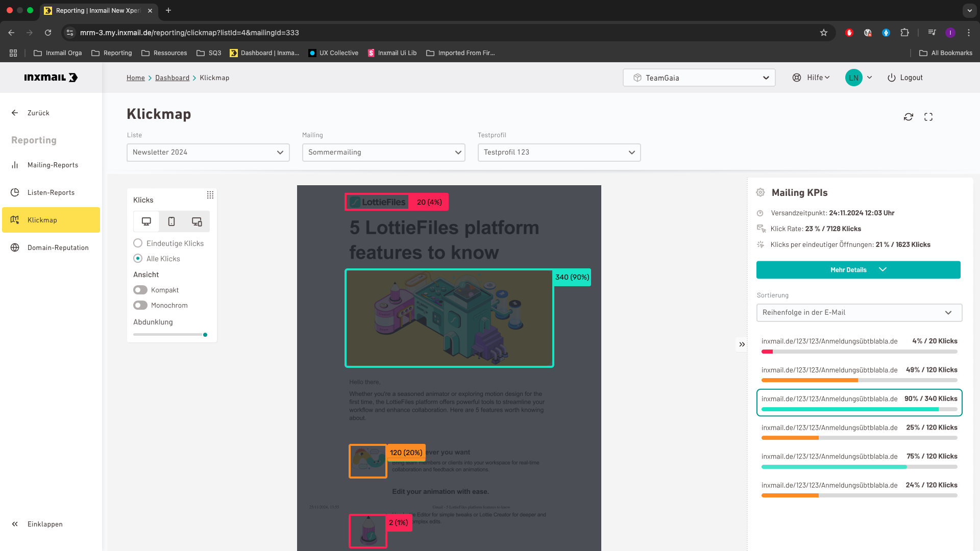Select the combined desktop and mobile view icon
This screenshot has height=551, width=980.
[x=197, y=221]
